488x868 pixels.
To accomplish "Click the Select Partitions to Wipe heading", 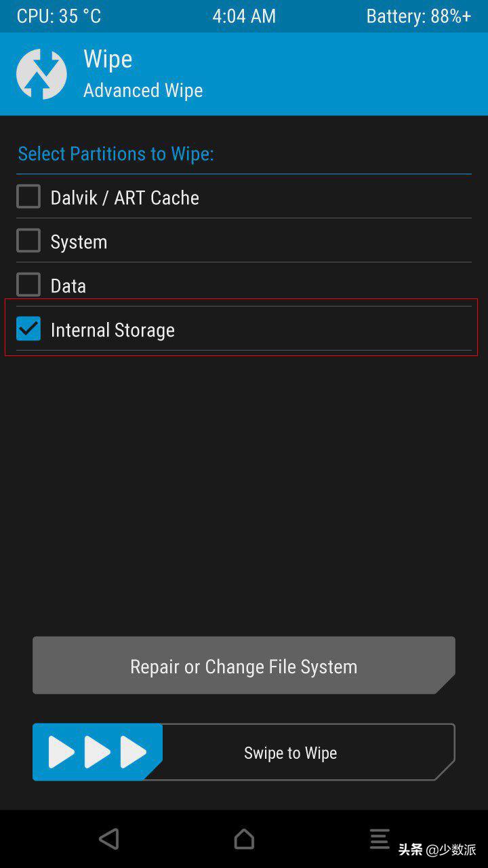I will (x=116, y=154).
